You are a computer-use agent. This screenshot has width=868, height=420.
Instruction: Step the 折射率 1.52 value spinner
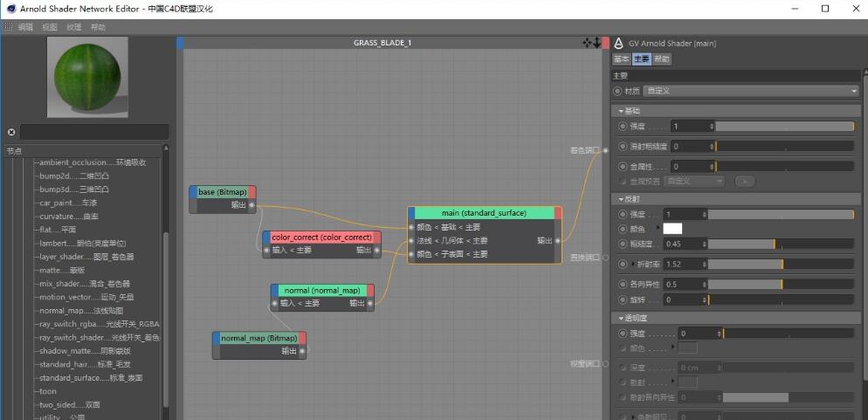704,264
